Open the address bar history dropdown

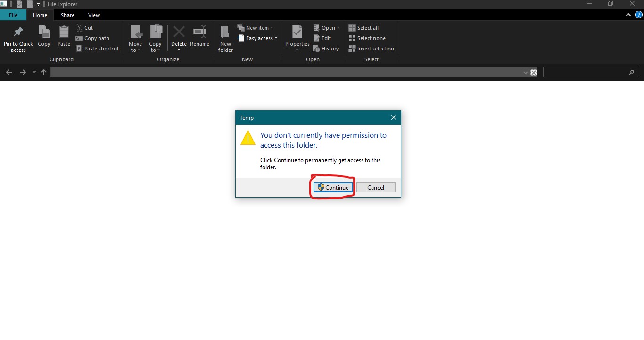tap(526, 73)
